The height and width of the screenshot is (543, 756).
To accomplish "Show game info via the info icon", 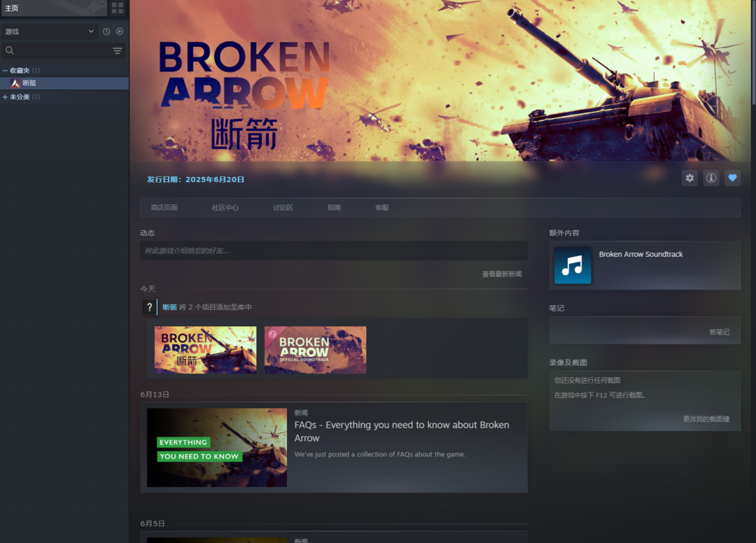I will click(711, 178).
